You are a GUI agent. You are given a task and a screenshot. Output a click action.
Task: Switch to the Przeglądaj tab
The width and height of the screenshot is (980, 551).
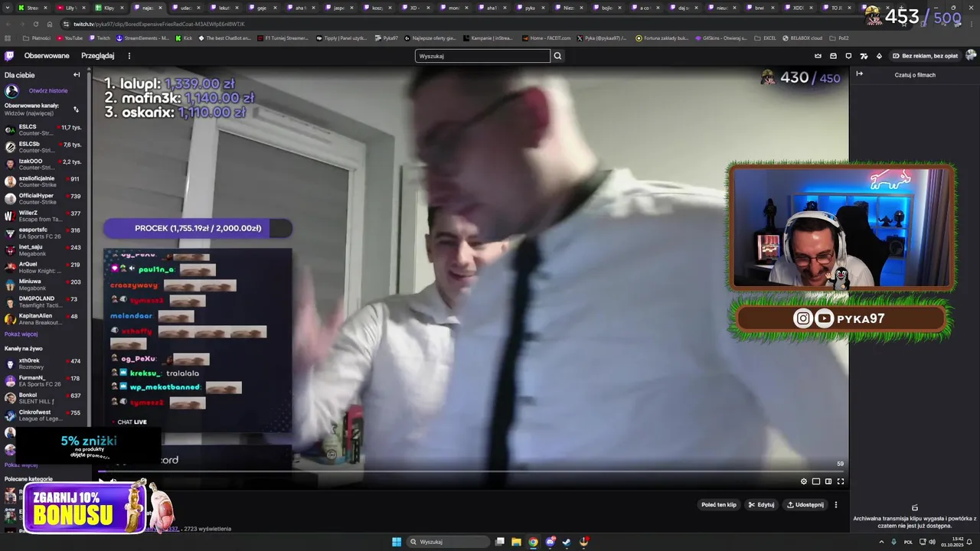pyautogui.click(x=98, y=56)
